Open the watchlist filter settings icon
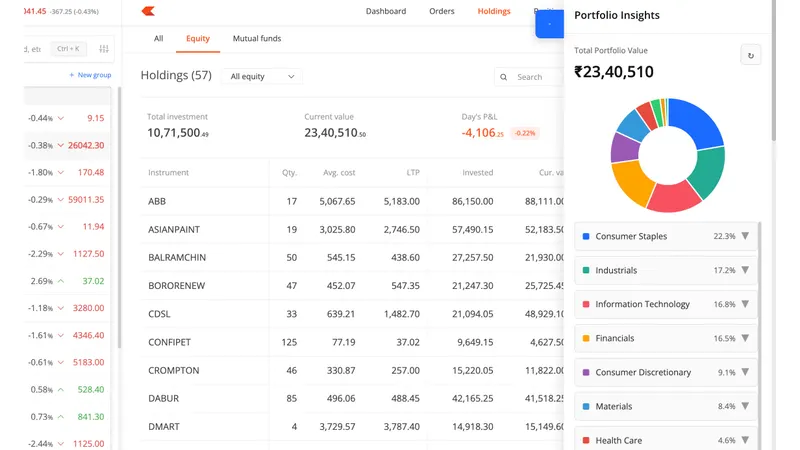The width and height of the screenshot is (800, 450). coord(104,49)
